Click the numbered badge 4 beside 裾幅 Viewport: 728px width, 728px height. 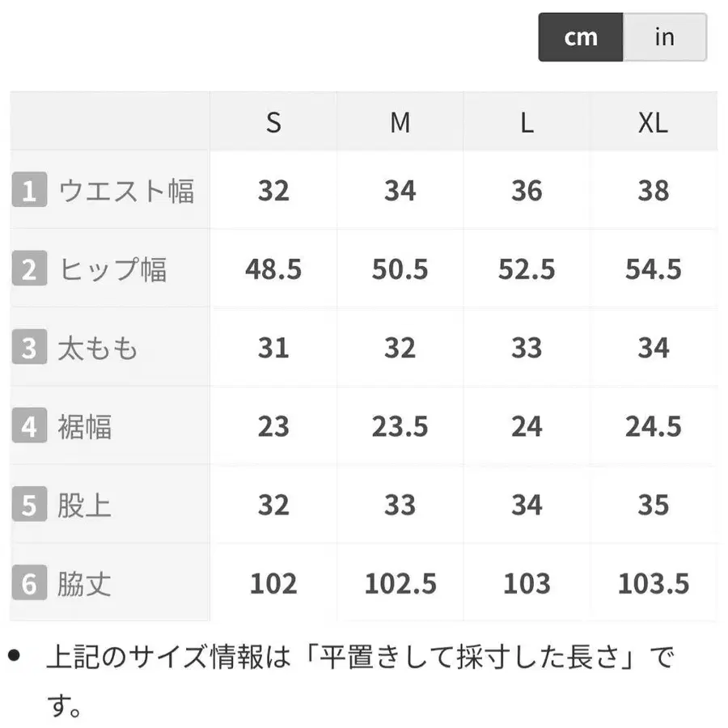(30, 426)
